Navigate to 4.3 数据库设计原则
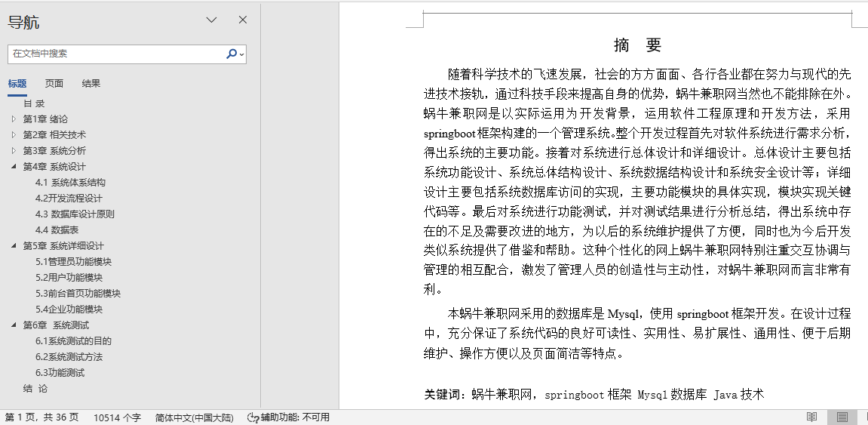Screen dimensions: 868x425 click(x=75, y=214)
